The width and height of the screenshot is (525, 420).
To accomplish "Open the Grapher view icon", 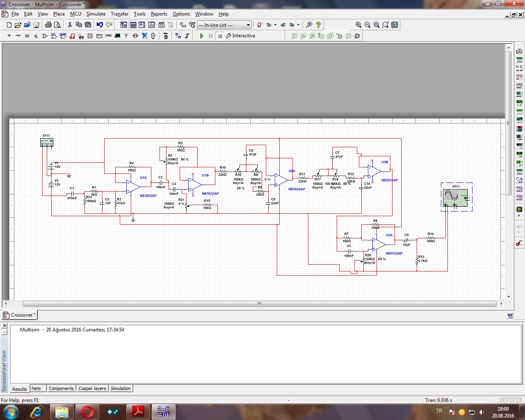I will tap(152, 25).
